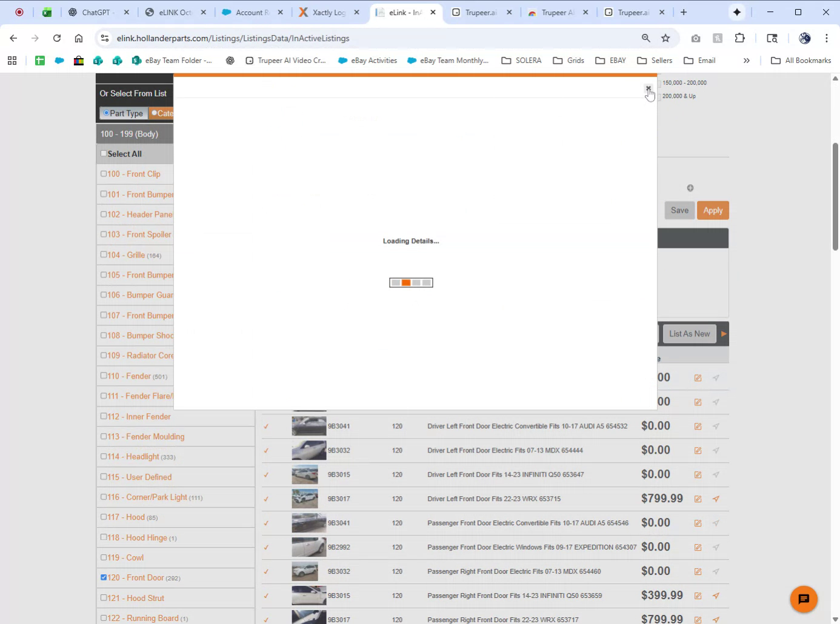The image size is (840, 624).
Task: Send the INFINITI Q50 653659 listing
Action: click(x=716, y=596)
